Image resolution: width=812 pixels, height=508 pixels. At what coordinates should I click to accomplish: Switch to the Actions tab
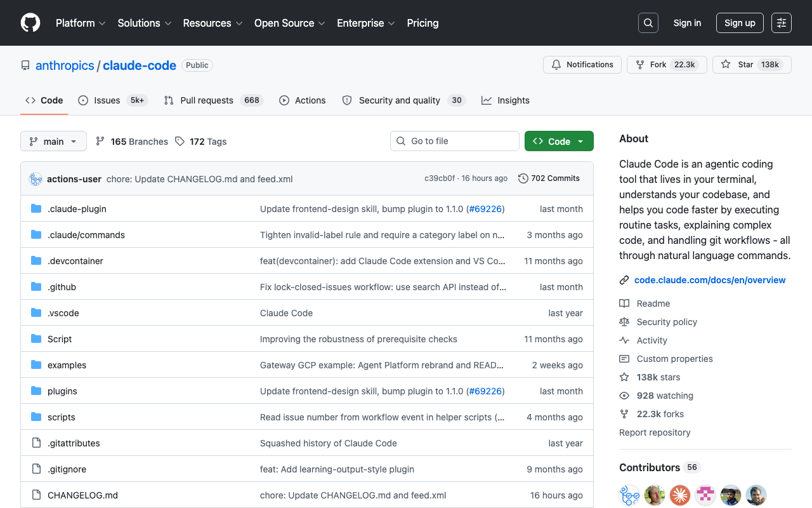point(303,100)
